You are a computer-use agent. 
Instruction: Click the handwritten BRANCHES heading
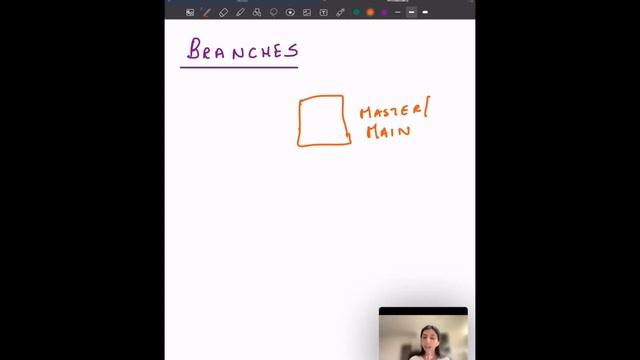(242, 49)
